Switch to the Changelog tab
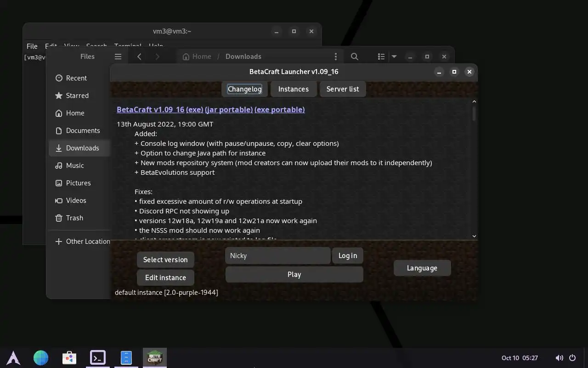The height and width of the screenshot is (368, 588). point(244,89)
